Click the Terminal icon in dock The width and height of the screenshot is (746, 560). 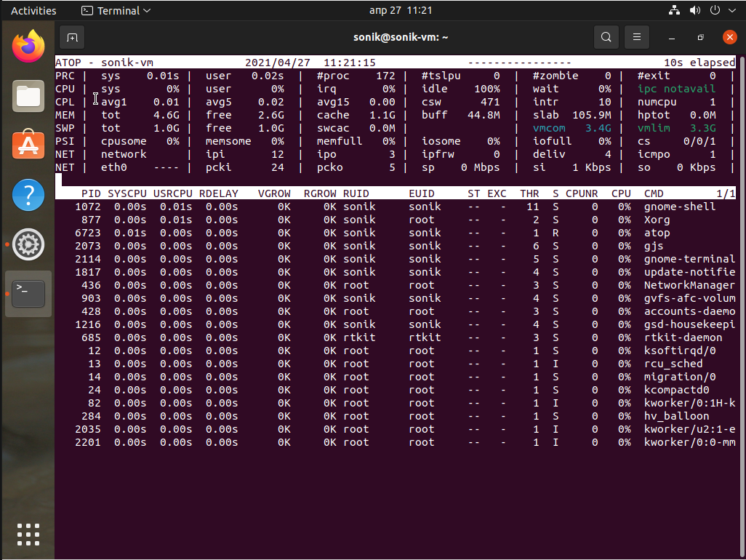tap(28, 294)
